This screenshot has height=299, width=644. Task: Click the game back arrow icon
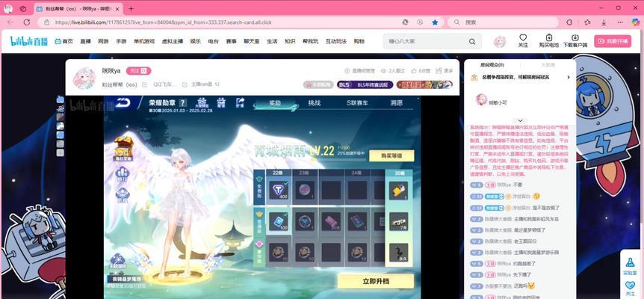[123, 102]
